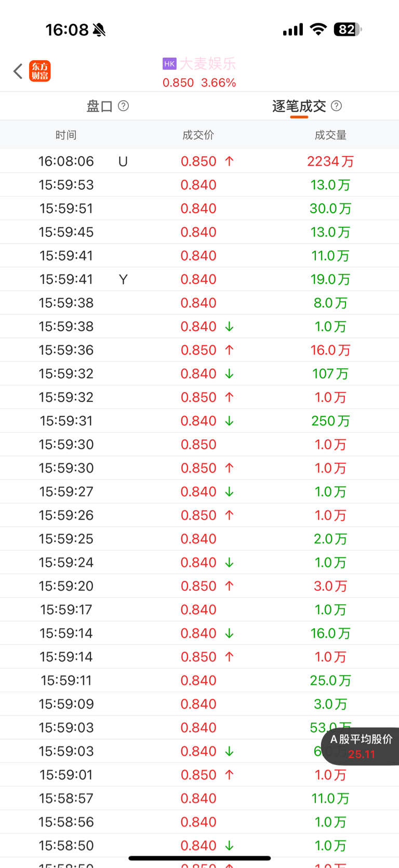Tap the help icon beside 逐笔成交

pos(337,106)
